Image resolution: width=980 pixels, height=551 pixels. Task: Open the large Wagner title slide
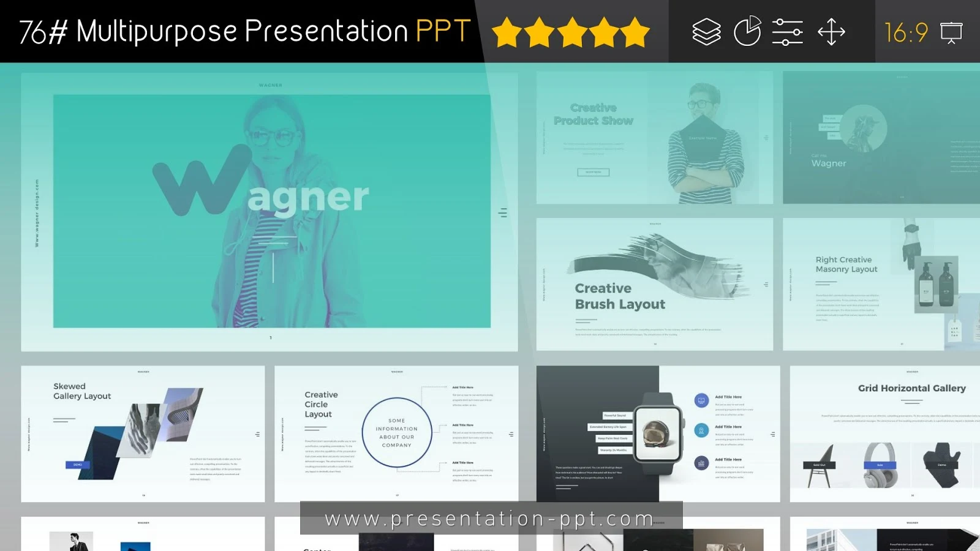click(x=269, y=212)
